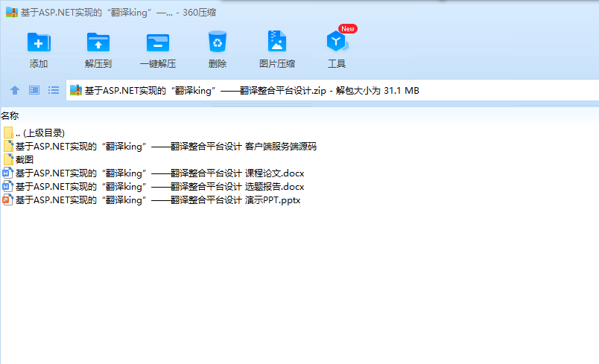The image size is (599, 364).
Task: Click the archive path address field
Action: 332,90
